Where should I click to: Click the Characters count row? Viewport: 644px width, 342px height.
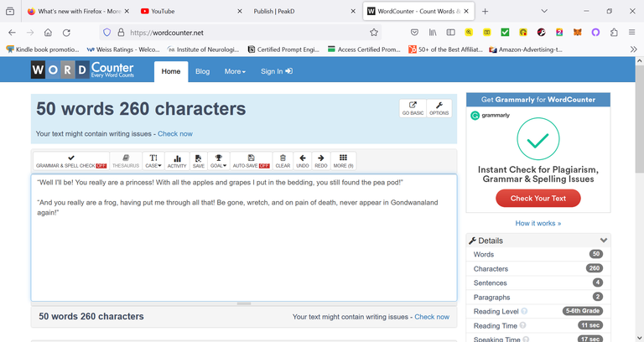point(538,268)
